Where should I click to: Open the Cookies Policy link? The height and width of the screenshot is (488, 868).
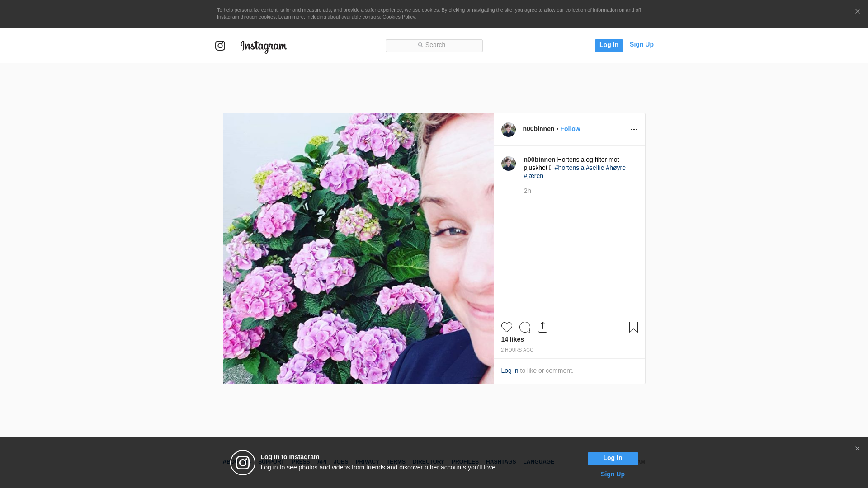pos(399,17)
